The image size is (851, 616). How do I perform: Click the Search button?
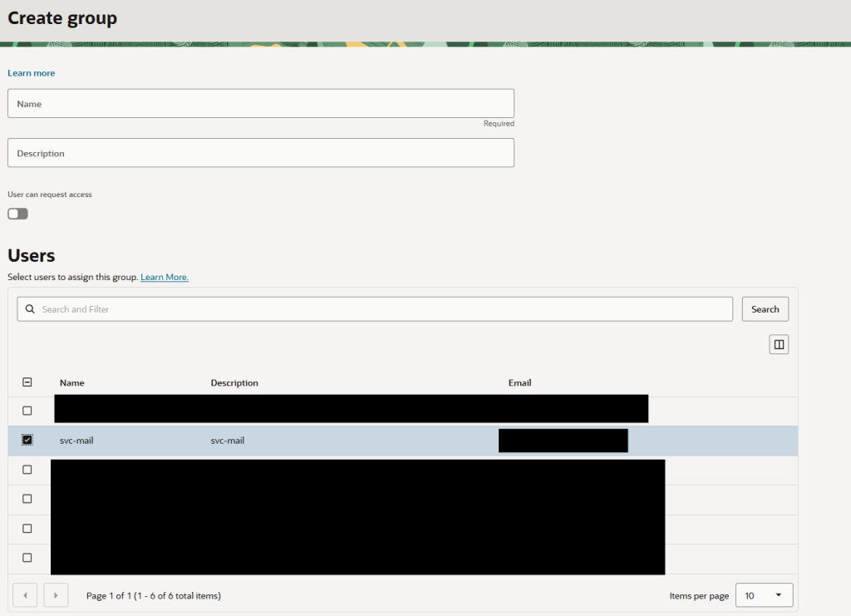click(765, 308)
